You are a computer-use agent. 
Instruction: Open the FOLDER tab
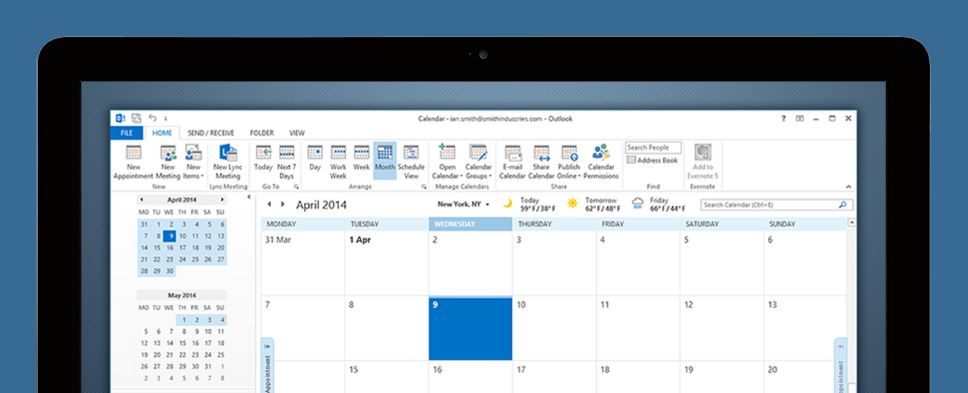pyautogui.click(x=262, y=133)
